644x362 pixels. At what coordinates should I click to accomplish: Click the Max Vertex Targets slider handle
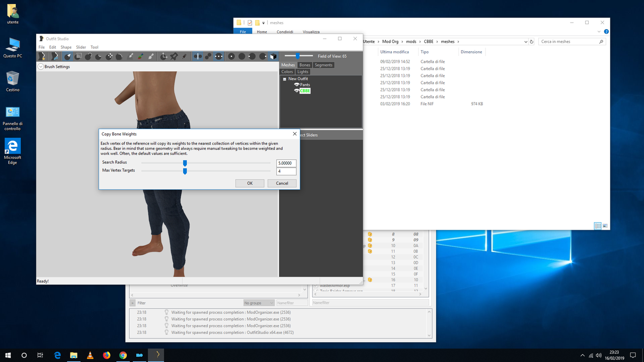[185, 171]
